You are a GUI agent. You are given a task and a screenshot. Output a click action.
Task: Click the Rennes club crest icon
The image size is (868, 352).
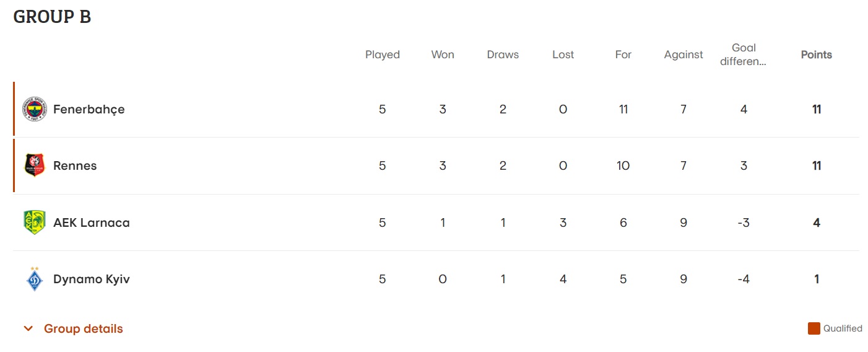pos(35,165)
